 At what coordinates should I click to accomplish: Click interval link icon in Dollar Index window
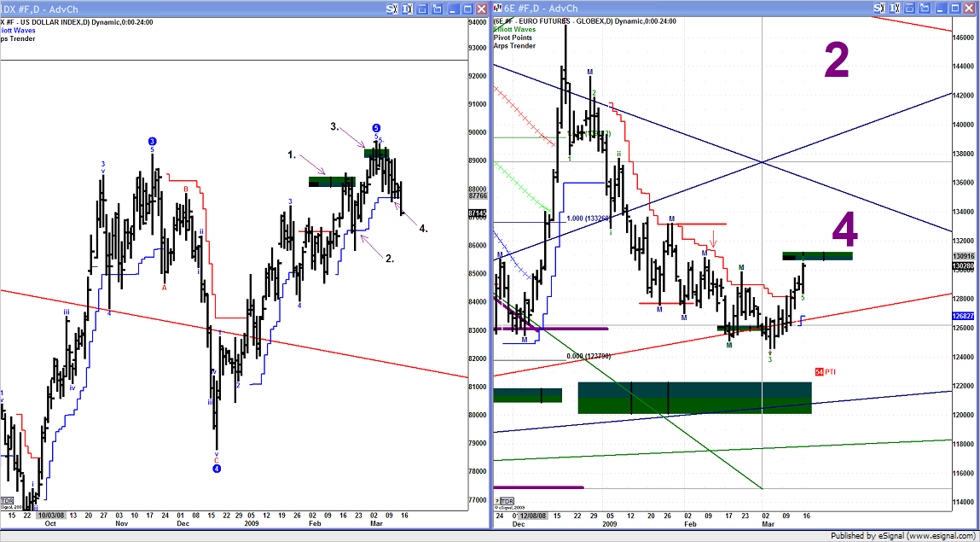point(408,8)
